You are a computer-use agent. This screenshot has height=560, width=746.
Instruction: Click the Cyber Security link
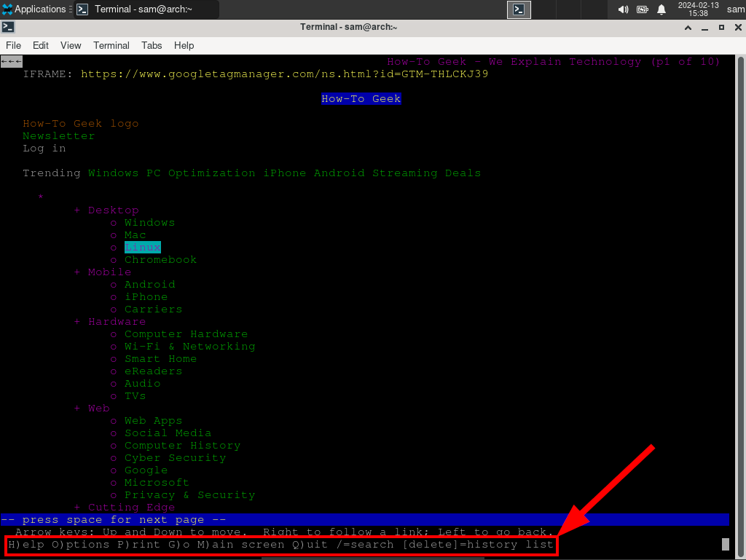click(x=175, y=458)
